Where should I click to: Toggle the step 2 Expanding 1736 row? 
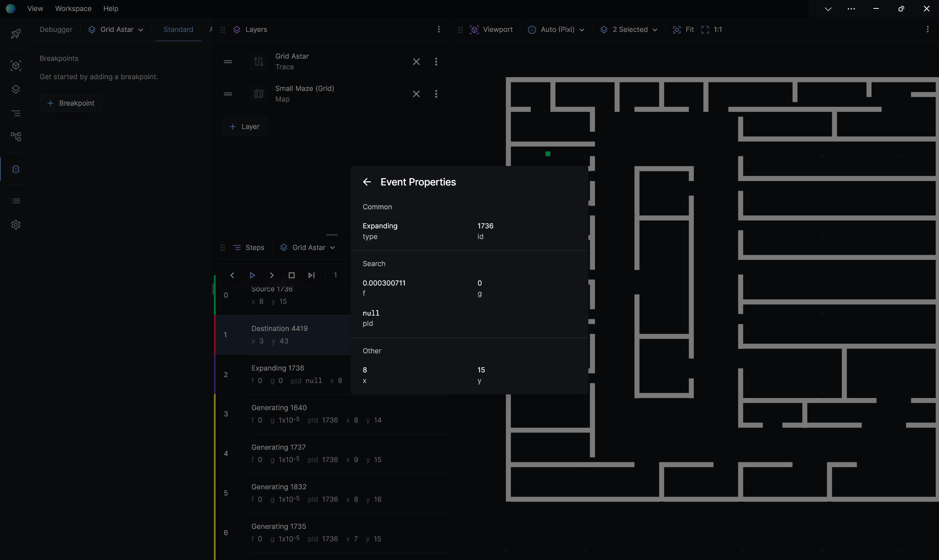293,373
